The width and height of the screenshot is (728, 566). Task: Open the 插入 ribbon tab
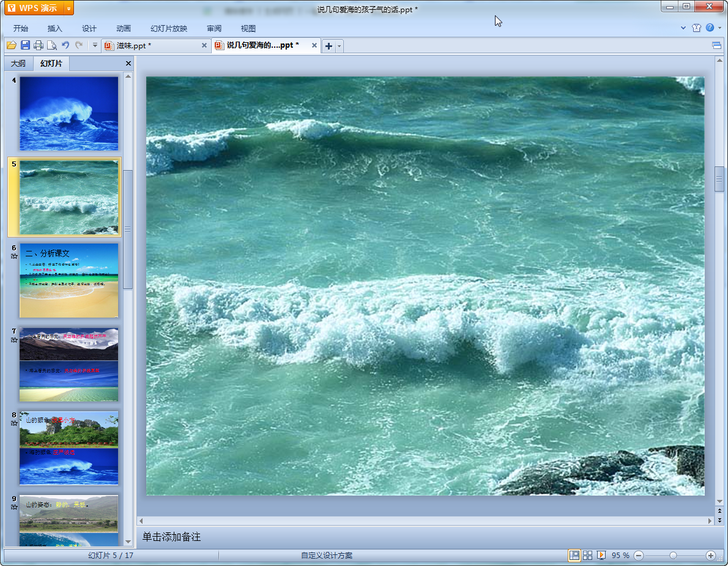point(55,28)
